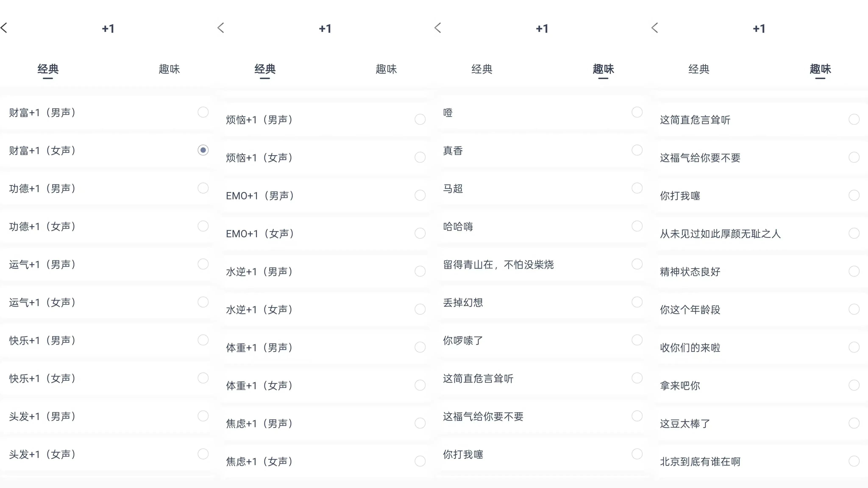
Task: Select the 财富+1（男声）radio button
Action: tap(203, 112)
